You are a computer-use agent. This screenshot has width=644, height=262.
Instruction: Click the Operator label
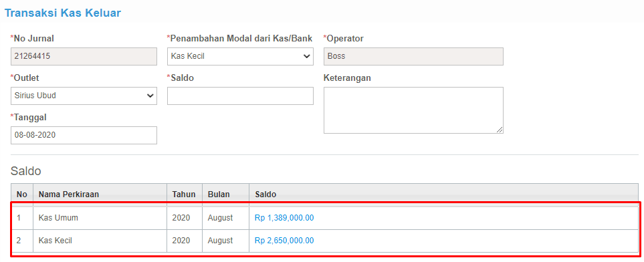[343, 39]
